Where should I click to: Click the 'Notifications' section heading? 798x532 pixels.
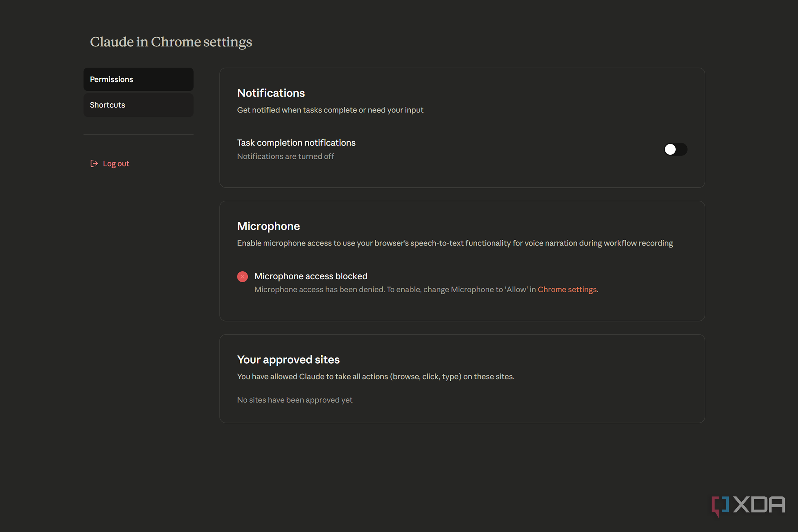coord(271,93)
